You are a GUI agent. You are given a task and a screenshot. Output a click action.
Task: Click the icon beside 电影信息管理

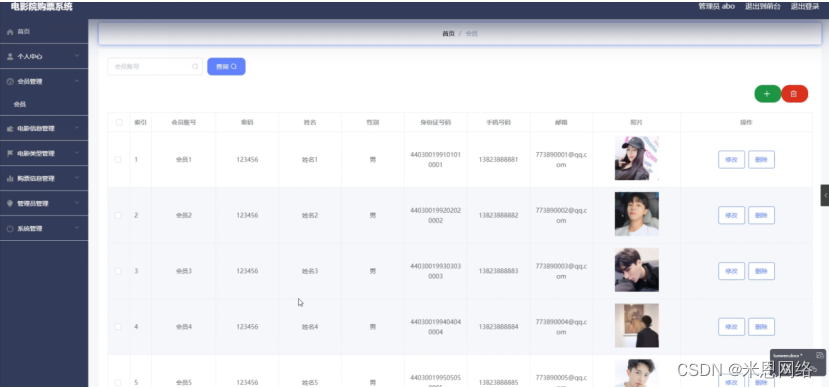(10, 128)
